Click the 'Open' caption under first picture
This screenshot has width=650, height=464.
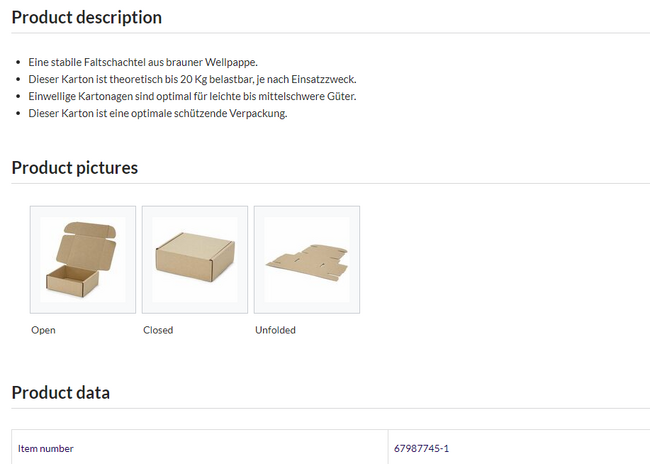[x=43, y=330]
